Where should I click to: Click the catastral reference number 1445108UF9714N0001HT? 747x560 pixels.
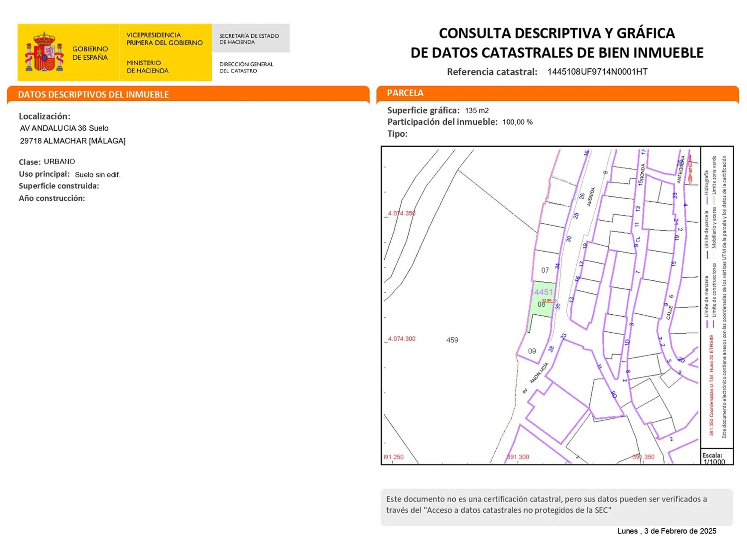(x=597, y=72)
